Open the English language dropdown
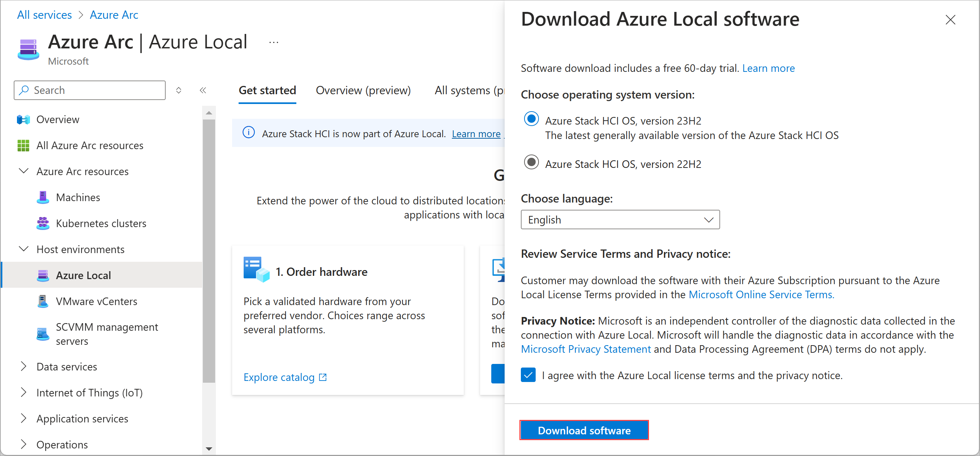The height and width of the screenshot is (456, 980). click(x=620, y=220)
